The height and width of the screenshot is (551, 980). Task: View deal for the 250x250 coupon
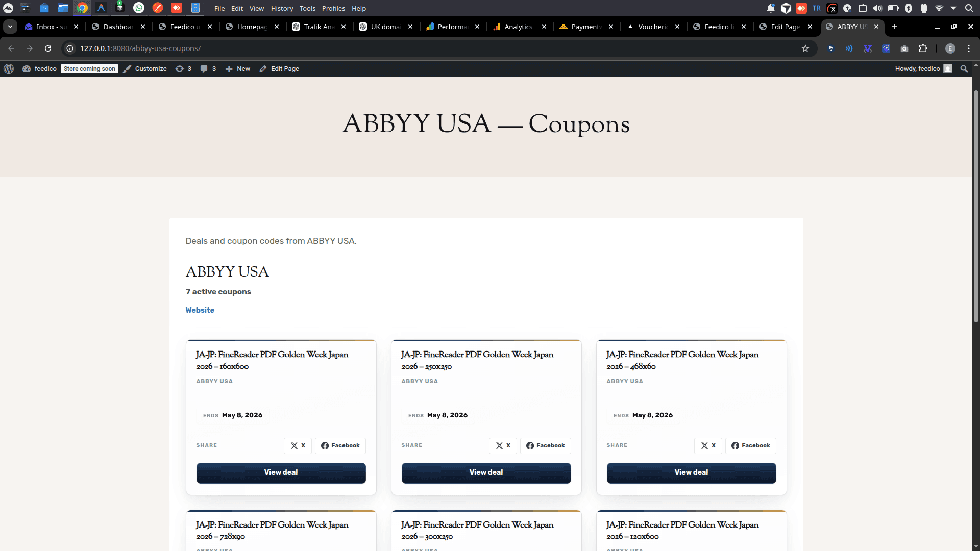coord(486,473)
